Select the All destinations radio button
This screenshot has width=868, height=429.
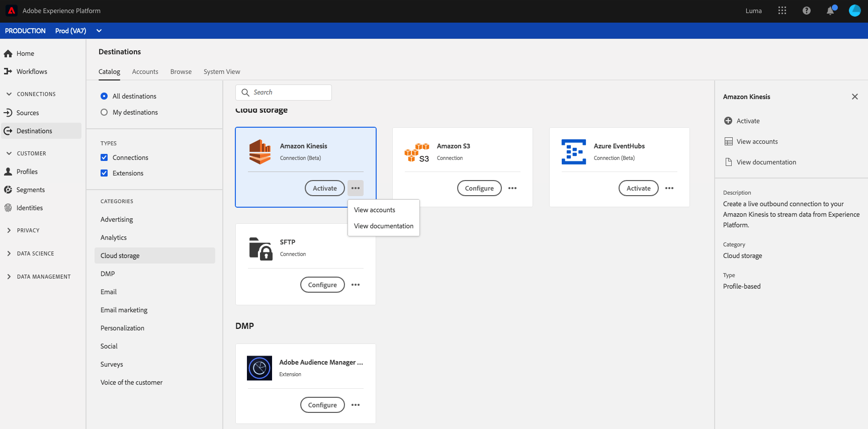click(104, 96)
